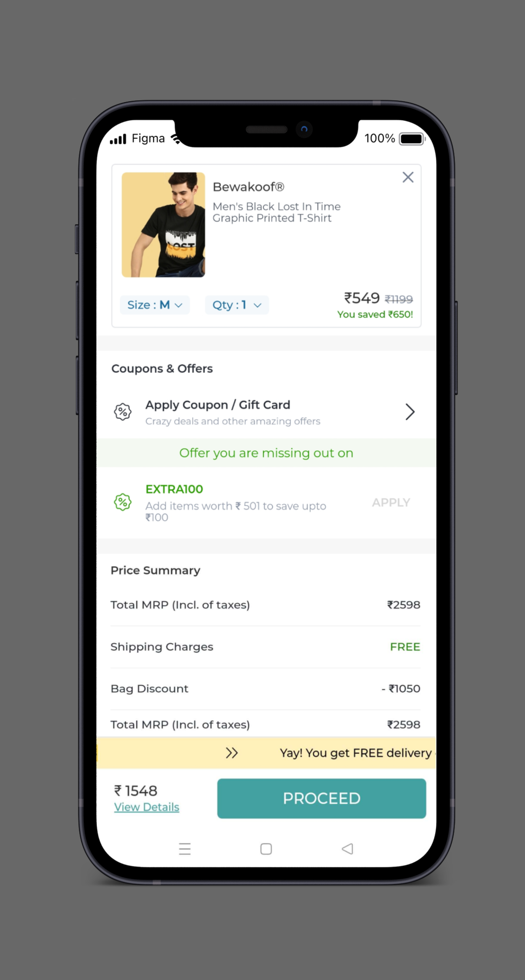Tap the Android home square icon

pos(266,849)
